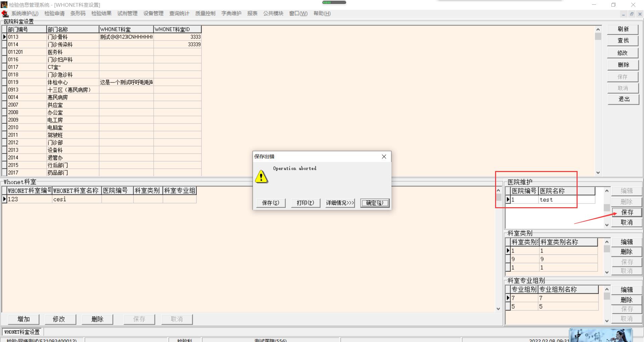Open the 检验申请 menu
This screenshot has width=644, height=342.
[x=54, y=13]
